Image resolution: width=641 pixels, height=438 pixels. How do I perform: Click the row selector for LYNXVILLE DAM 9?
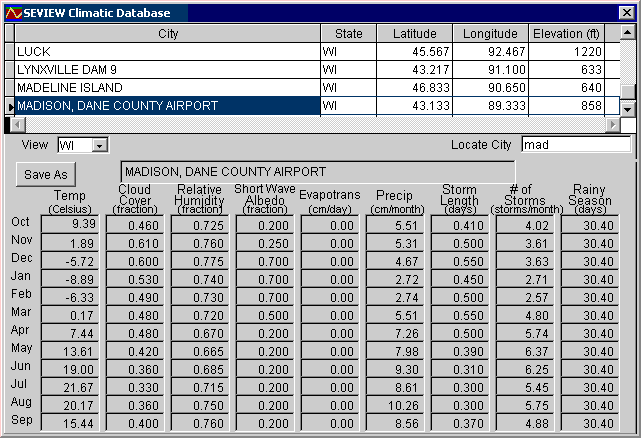pyautogui.click(x=9, y=70)
